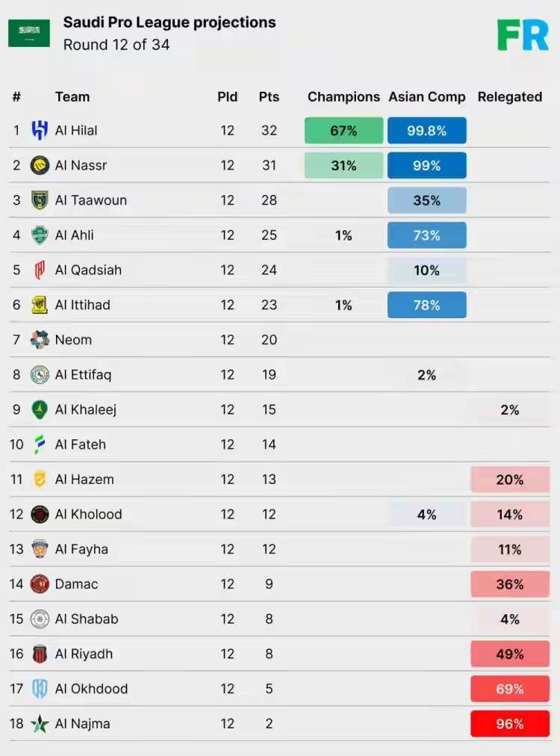The height and width of the screenshot is (756, 560).
Task: Click the Neom club crest
Action: (x=40, y=340)
